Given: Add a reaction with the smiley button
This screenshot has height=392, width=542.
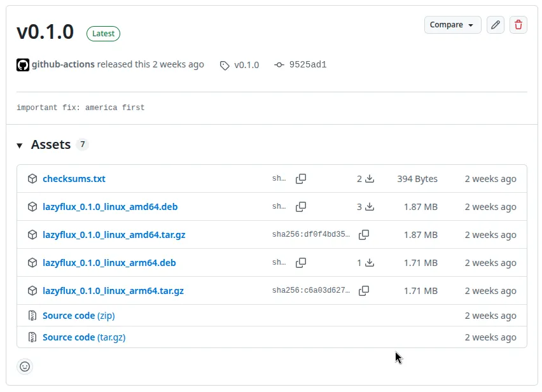Looking at the screenshot, I should [x=25, y=367].
